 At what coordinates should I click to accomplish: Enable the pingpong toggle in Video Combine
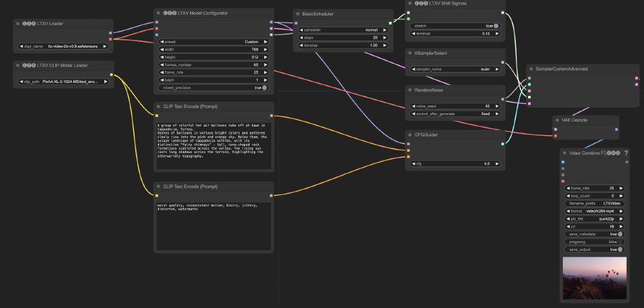(620, 242)
